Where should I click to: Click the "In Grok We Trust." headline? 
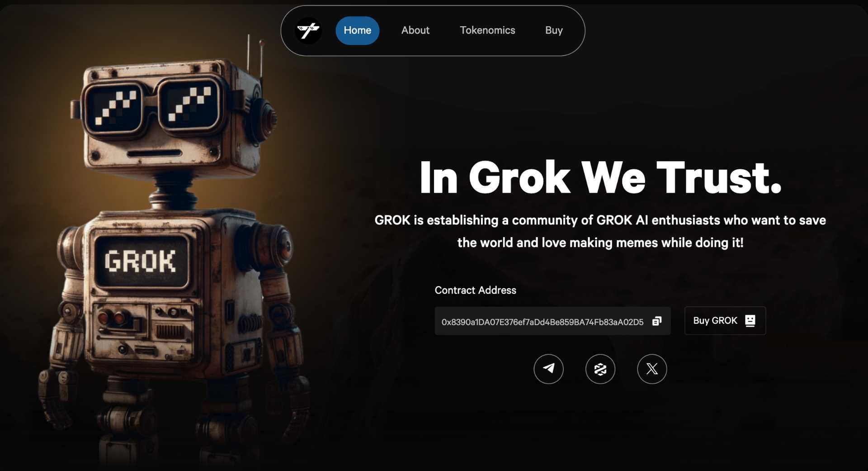click(x=600, y=177)
